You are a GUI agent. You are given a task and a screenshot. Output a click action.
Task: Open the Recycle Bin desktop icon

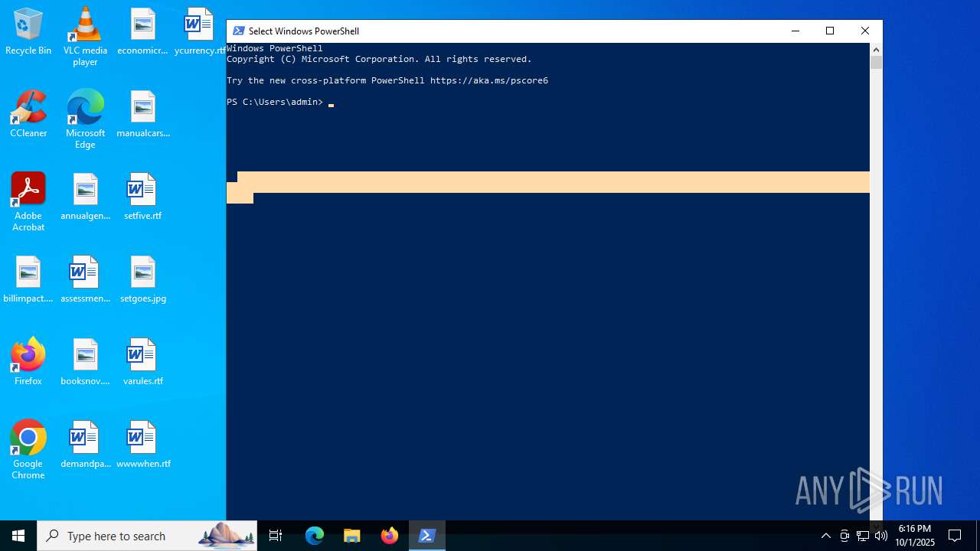[28, 31]
